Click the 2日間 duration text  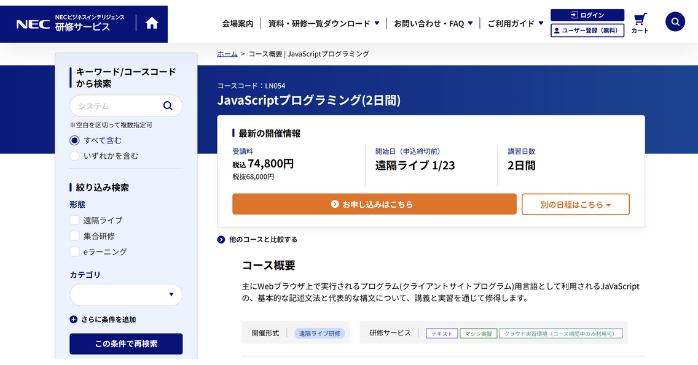(521, 166)
